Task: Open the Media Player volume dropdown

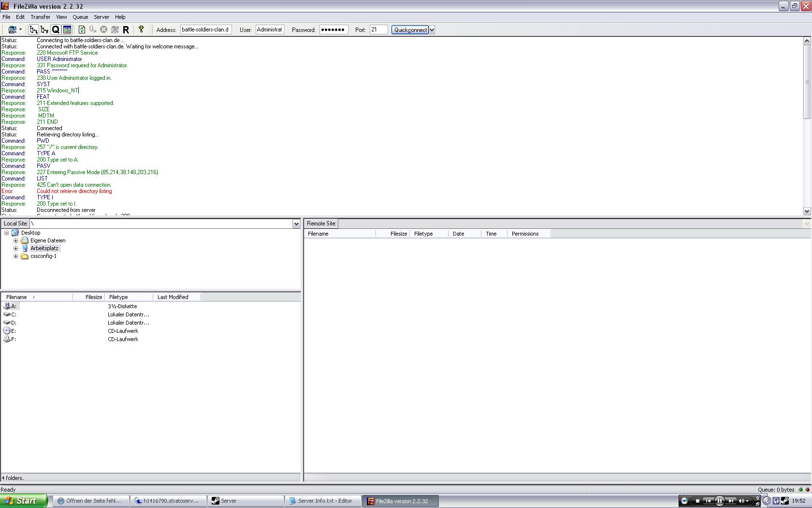Action: pyautogui.click(x=747, y=501)
